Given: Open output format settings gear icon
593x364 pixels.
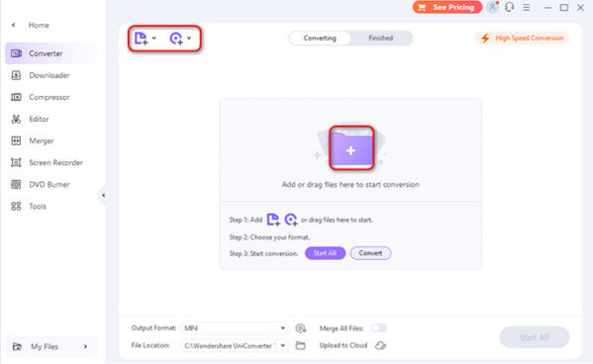Looking at the screenshot, I should (x=301, y=328).
